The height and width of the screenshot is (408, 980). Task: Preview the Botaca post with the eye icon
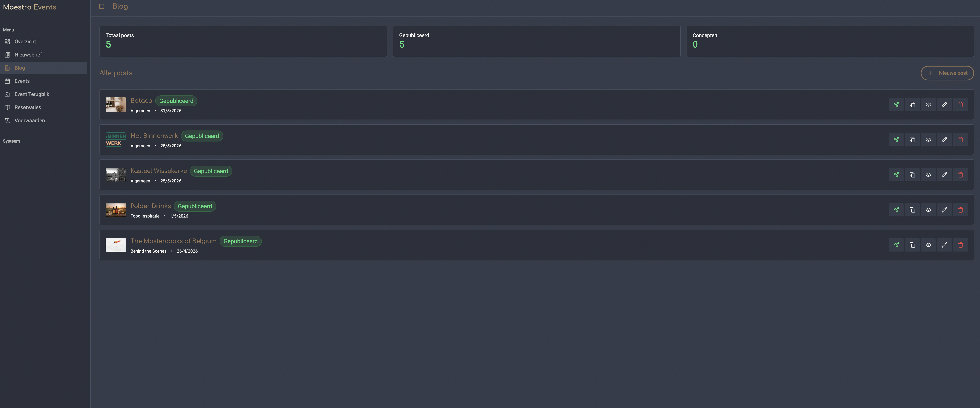point(928,105)
